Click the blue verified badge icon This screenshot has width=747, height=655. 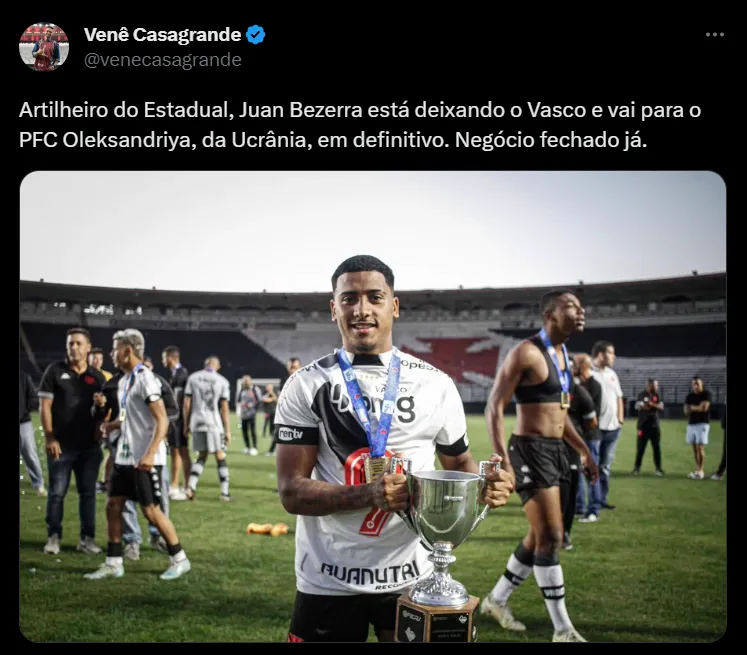pos(256,35)
